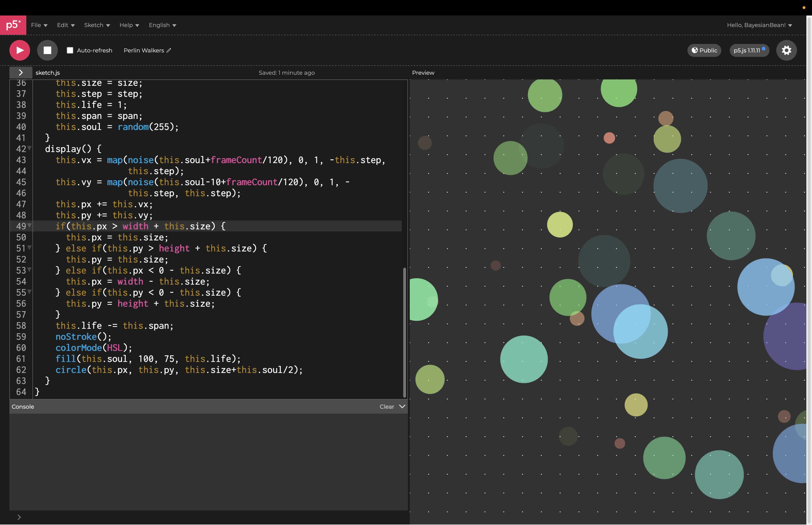This screenshot has width=812, height=525.
Task: Fold the display() function at line 42
Action: (29, 149)
